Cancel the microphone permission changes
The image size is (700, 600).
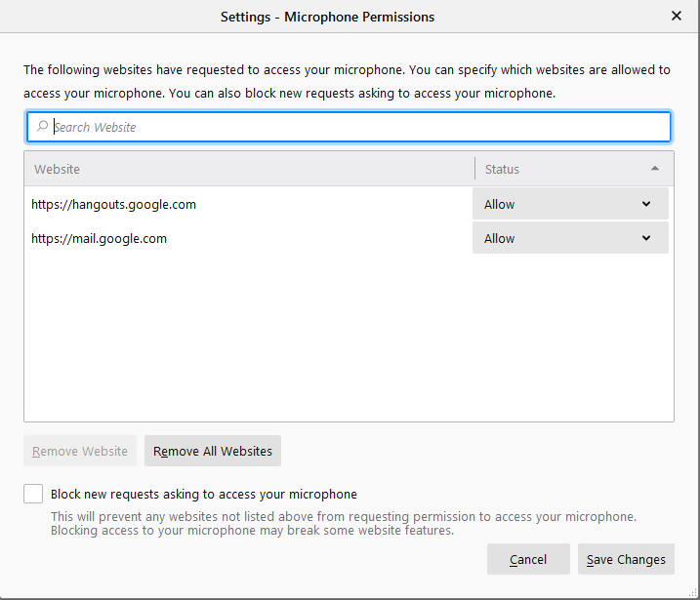coord(528,559)
